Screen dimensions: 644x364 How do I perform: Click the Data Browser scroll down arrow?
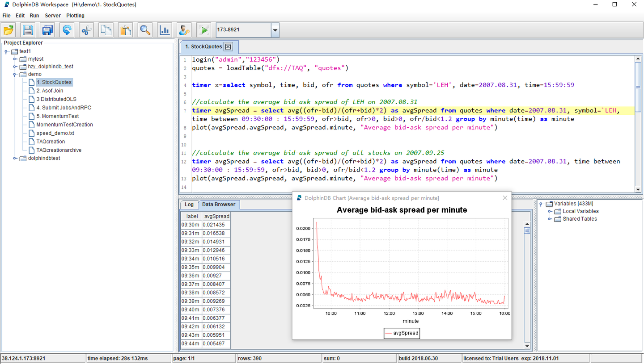click(x=527, y=346)
